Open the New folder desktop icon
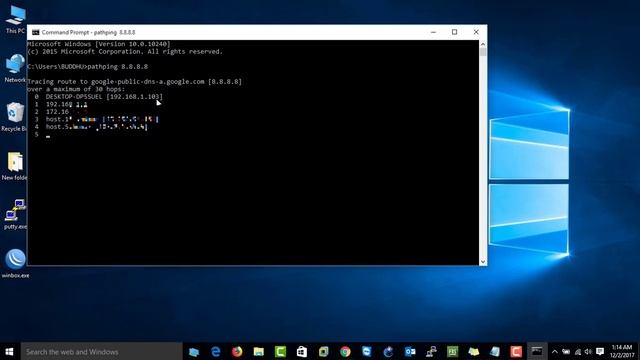Screen dimensions: 640x360 [x=15, y=166]
